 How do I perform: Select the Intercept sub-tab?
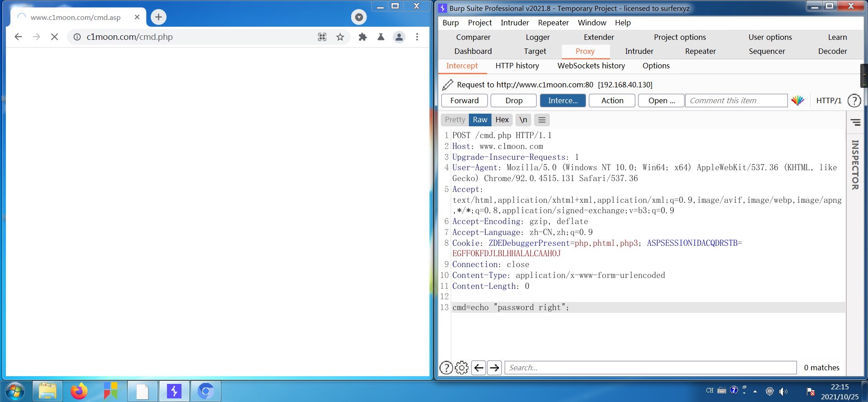pos(462,66)
